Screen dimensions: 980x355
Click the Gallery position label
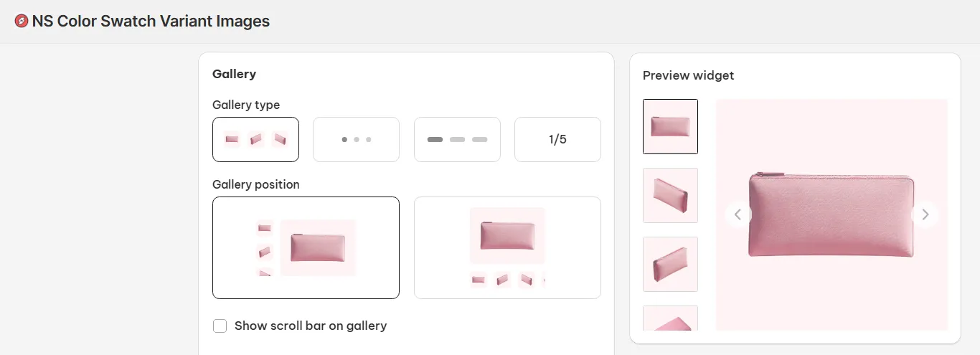[255, 184]
